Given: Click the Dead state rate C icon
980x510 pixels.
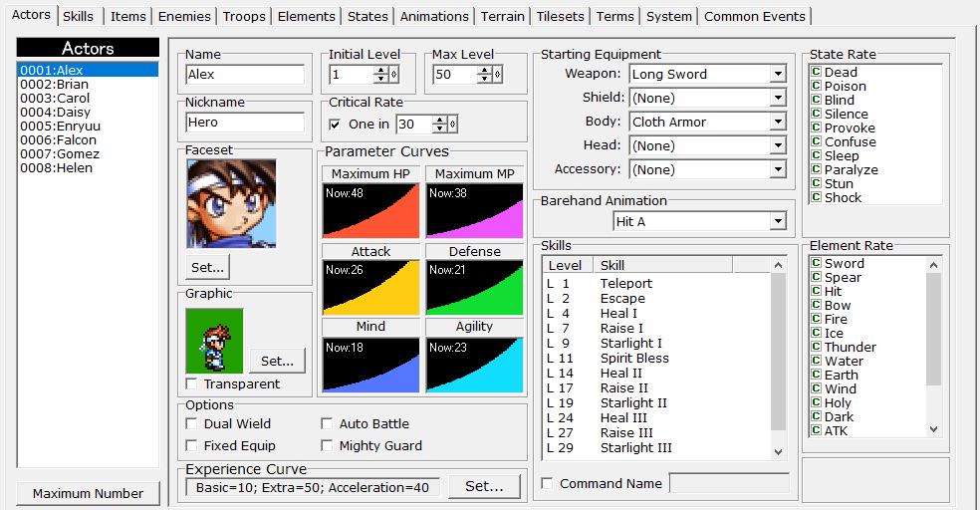Looking at the screenshot, I should click(x=816, y=72).
